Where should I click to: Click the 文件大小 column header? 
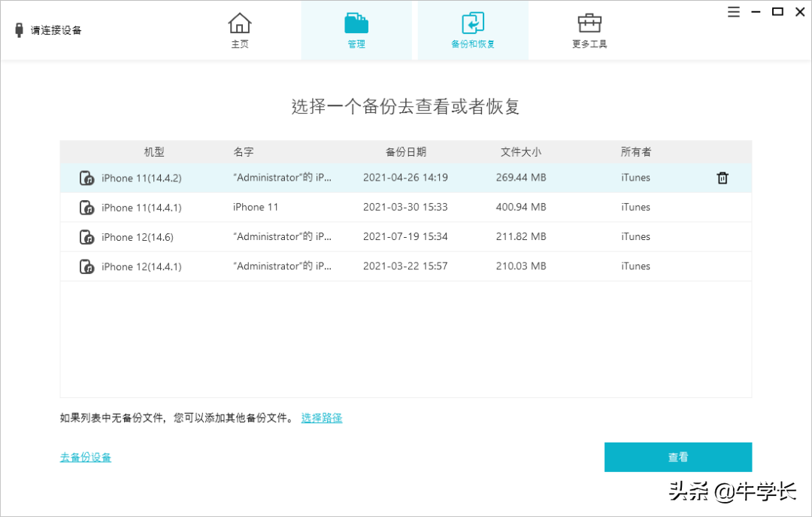point(520,151)
